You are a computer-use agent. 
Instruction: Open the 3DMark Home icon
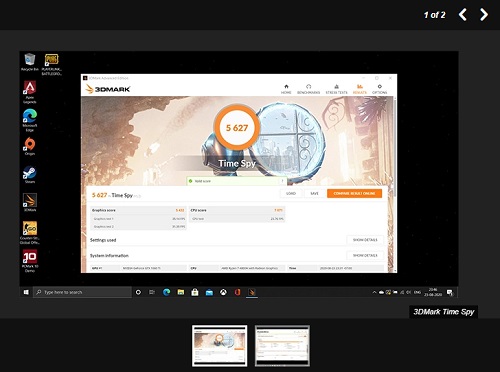(286, 89)
